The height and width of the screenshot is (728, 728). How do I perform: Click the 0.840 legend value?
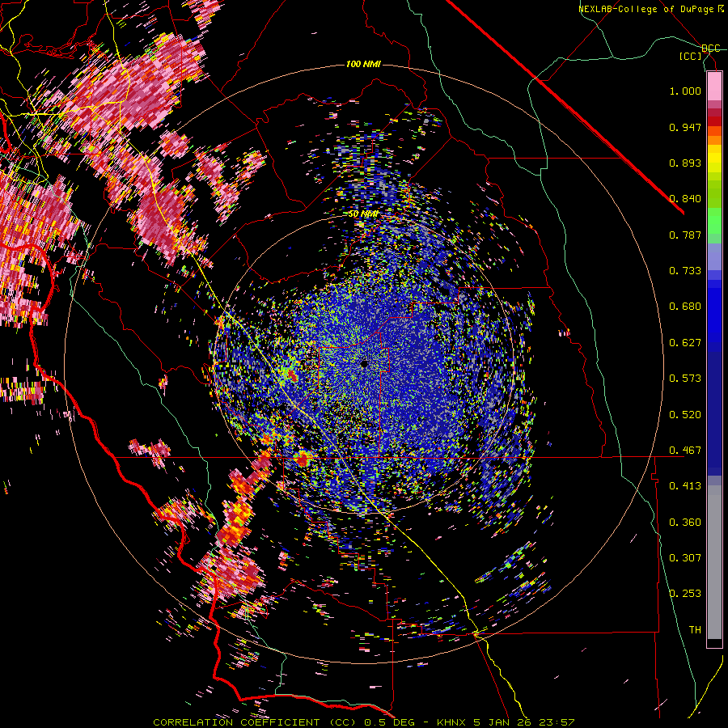(x=685, y=199)
